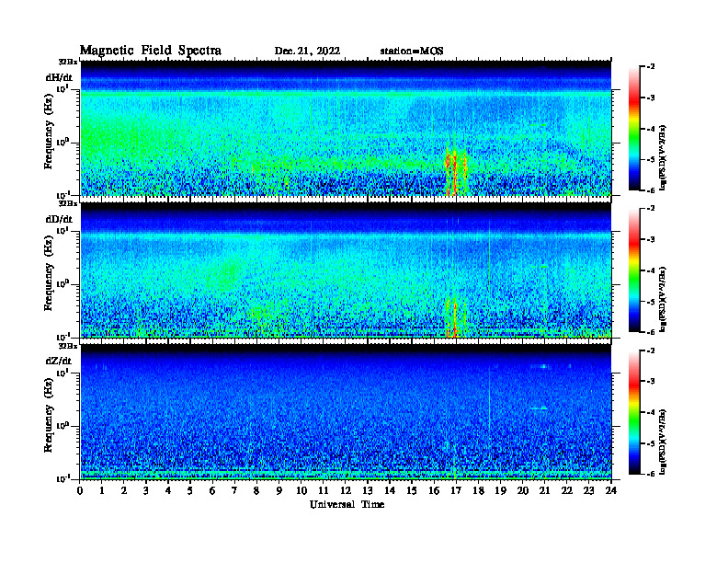Click the "Universal Time" axis title

coord(347,504)
